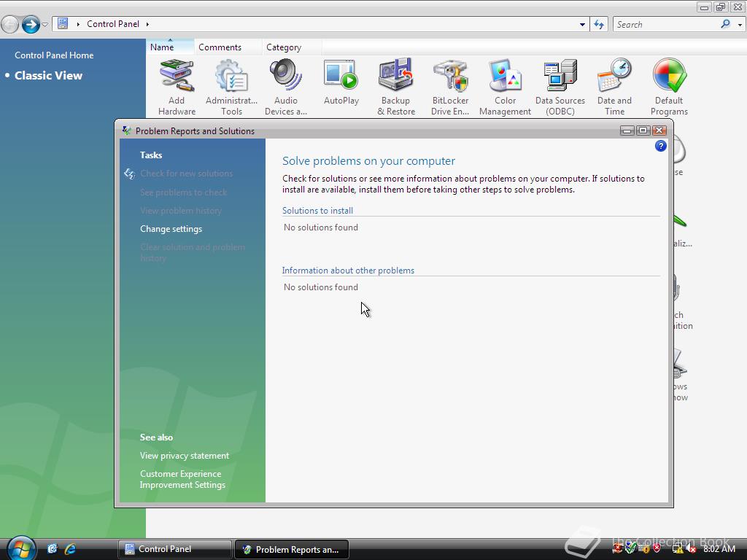Click into the Search input field

(x=666, y=24)
